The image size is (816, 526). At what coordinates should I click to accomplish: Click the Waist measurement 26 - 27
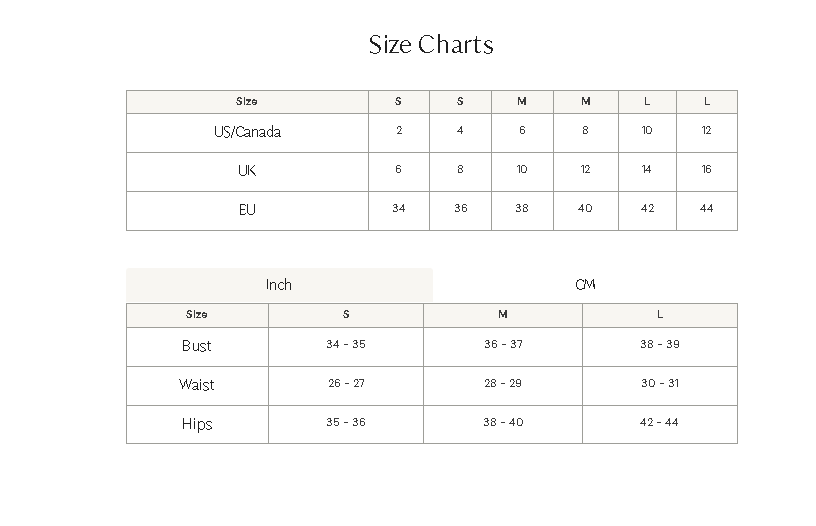tap(346, 383)
